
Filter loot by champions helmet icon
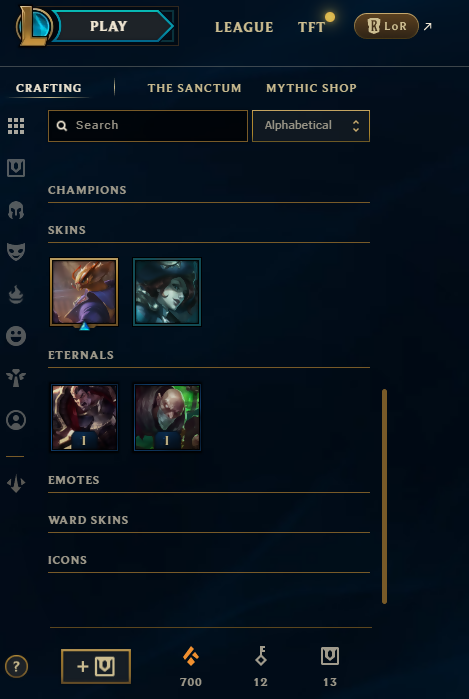(x=16, y=210)
